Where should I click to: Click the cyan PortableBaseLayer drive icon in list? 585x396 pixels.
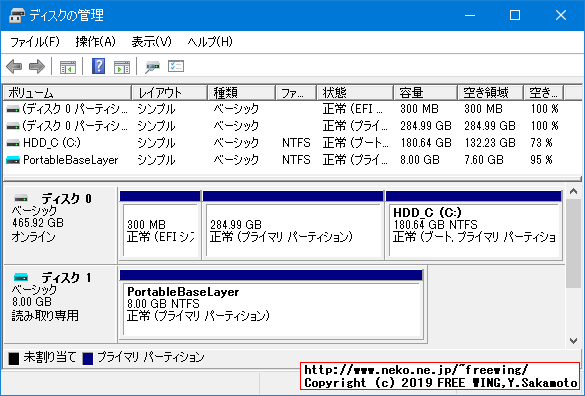point(13,160)
